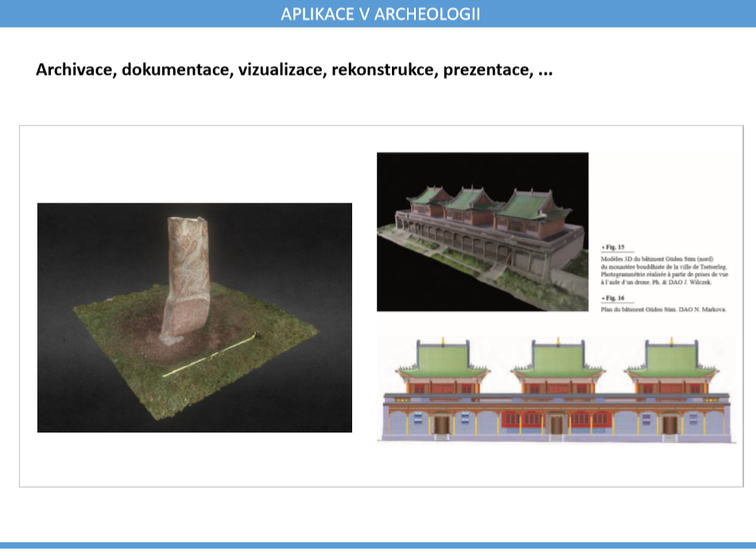Click the blue footer bar at the slide bottom
The height and width of the screenshot is (551, 756).
click(378, 546)
